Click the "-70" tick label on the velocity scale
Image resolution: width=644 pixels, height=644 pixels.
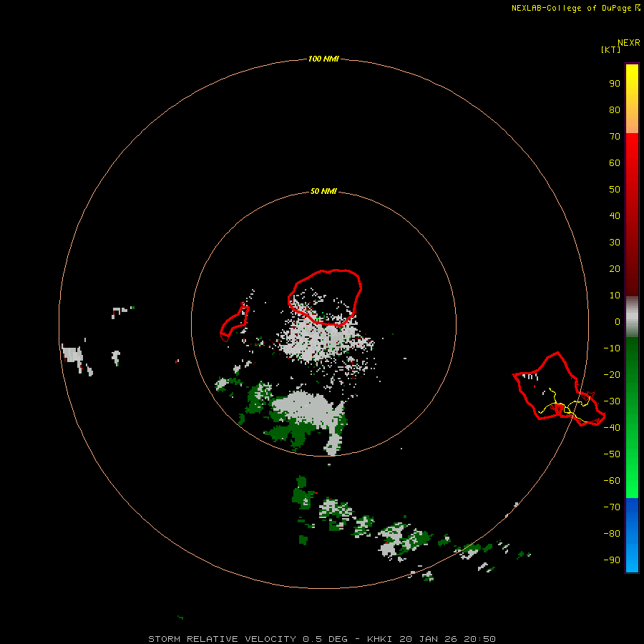pyautogui.click(x=612, y=507)
